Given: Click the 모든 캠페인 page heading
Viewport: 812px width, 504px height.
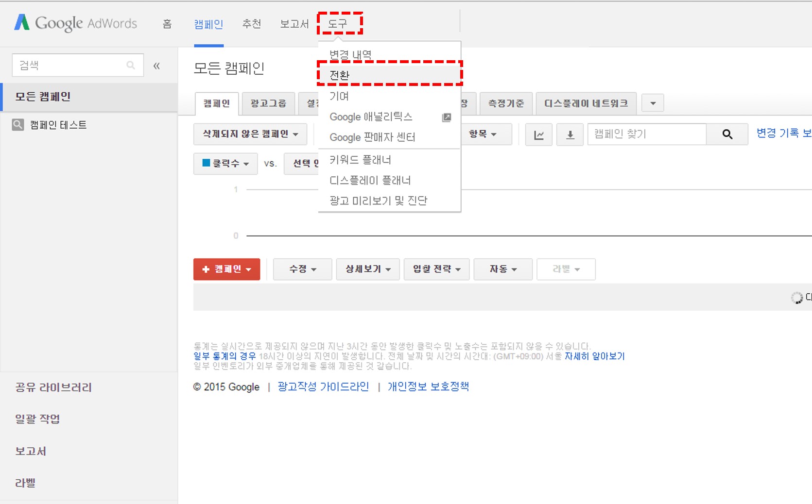Looking at the screenshot, I should (229, 68).
